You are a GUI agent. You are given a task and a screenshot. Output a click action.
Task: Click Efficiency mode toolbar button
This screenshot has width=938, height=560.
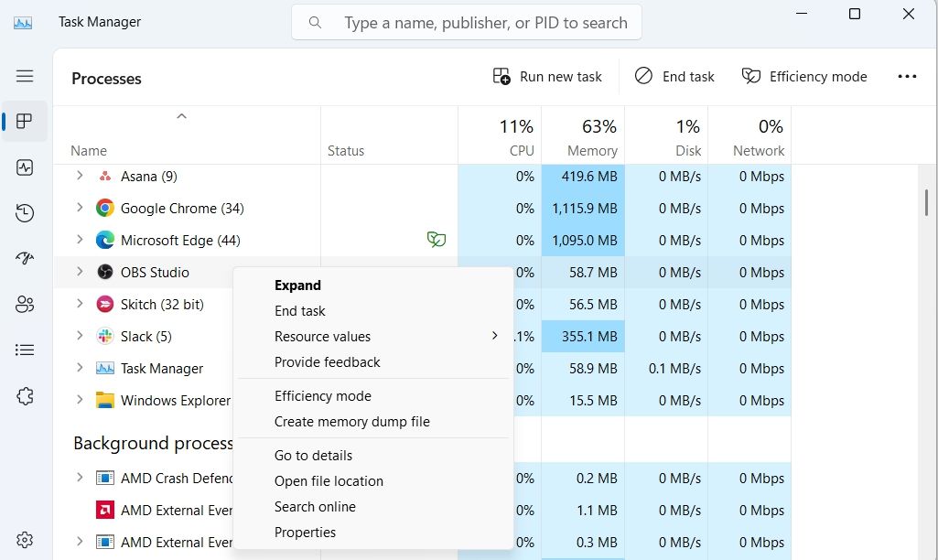804,77
